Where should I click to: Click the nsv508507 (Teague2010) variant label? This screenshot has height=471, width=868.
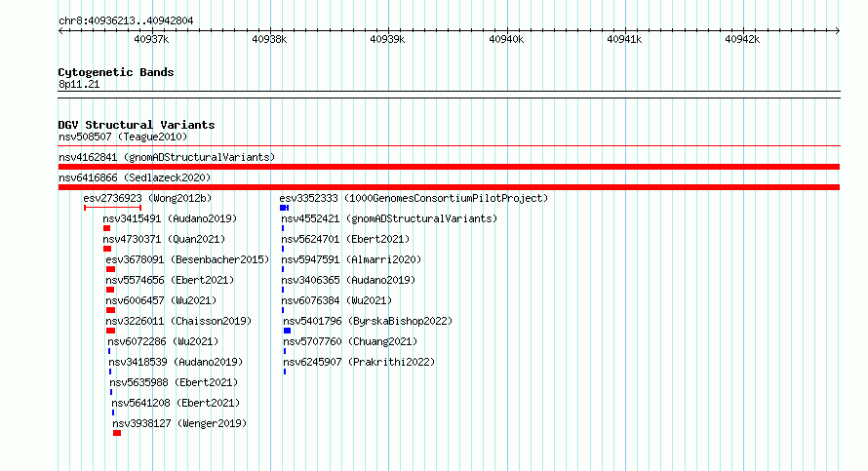click(123, 137)
